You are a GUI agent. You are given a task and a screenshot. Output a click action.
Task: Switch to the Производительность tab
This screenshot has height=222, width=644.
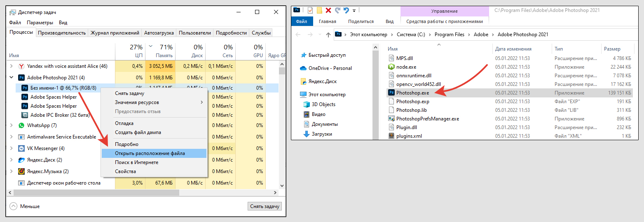pyautogui.click(x=62, y=33)
